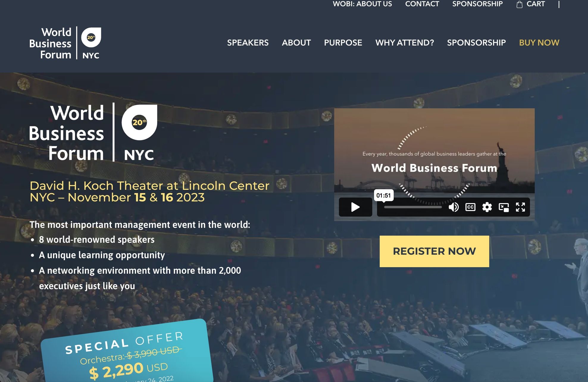Open the WHY ATTEND? menu link

(405, 43)
